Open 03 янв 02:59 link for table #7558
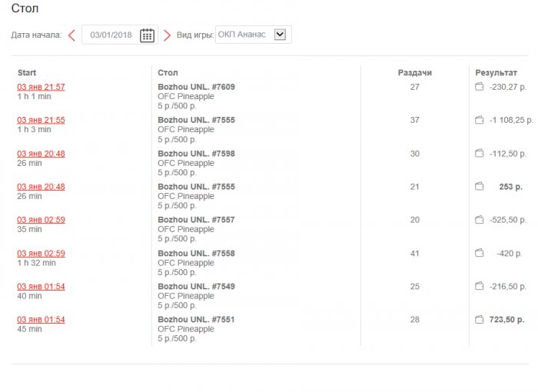 [41, 254]
